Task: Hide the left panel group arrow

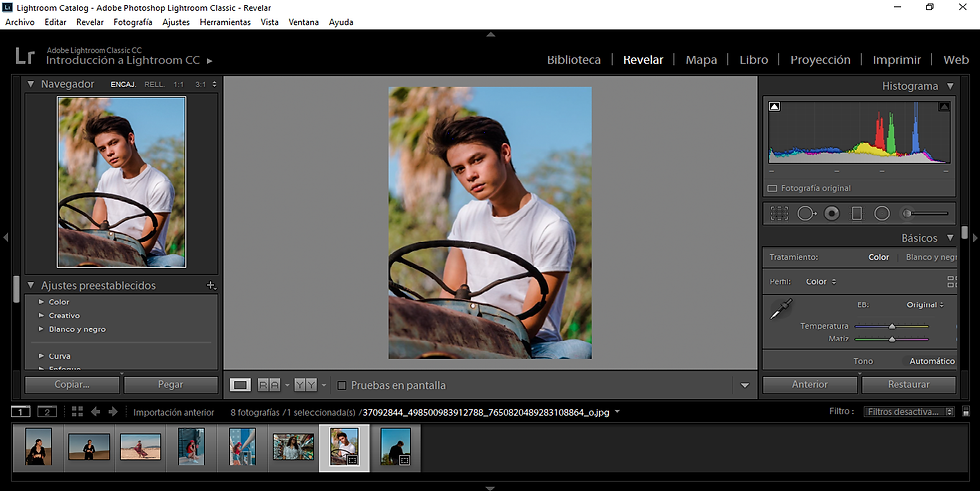Action: click(x=6, y=237)
